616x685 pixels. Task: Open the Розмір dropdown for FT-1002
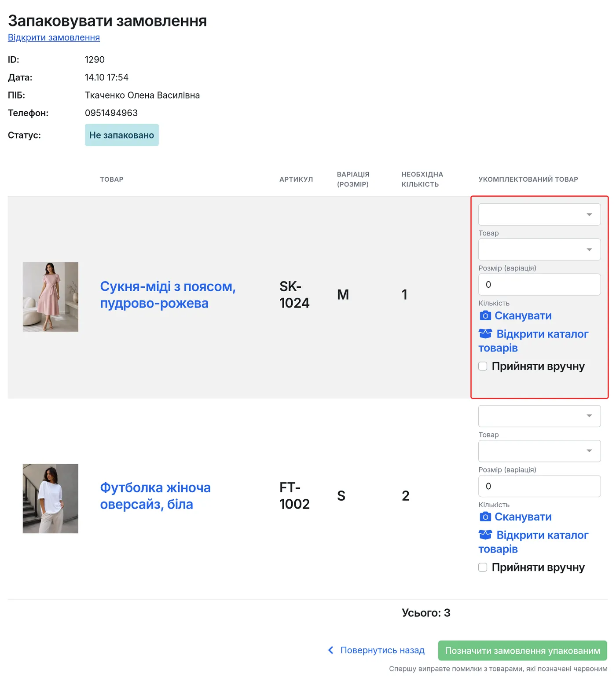tap(539, 451)
